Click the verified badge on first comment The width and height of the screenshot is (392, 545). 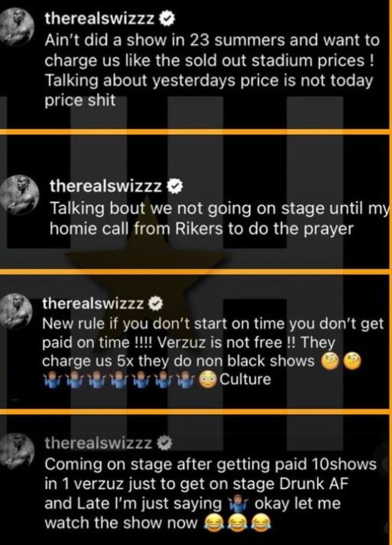(x=167, y=19)
